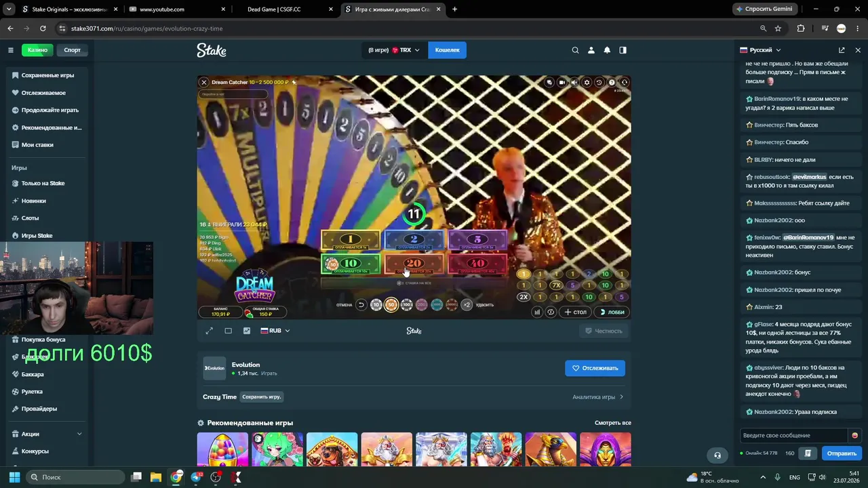The height and width of the screenshot is (488, 868).
Task: Click the game's in-video chat input field
Action: [x=234, y=94]
